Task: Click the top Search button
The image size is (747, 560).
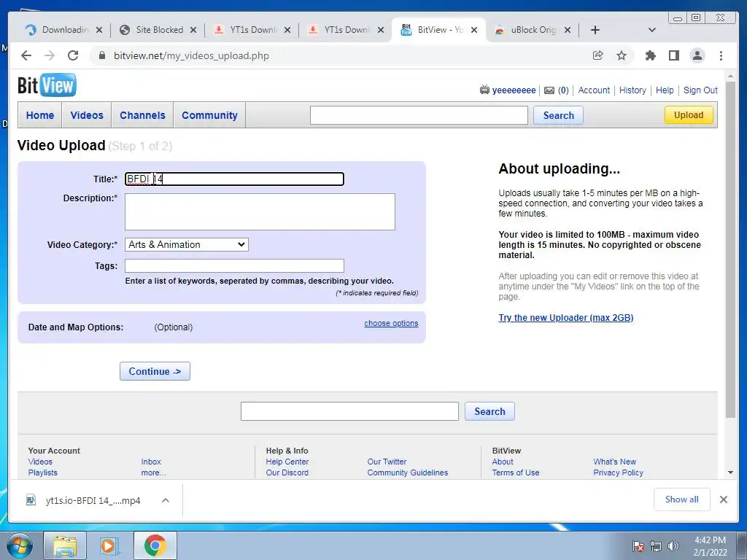Action: click(x=558, y=115)
